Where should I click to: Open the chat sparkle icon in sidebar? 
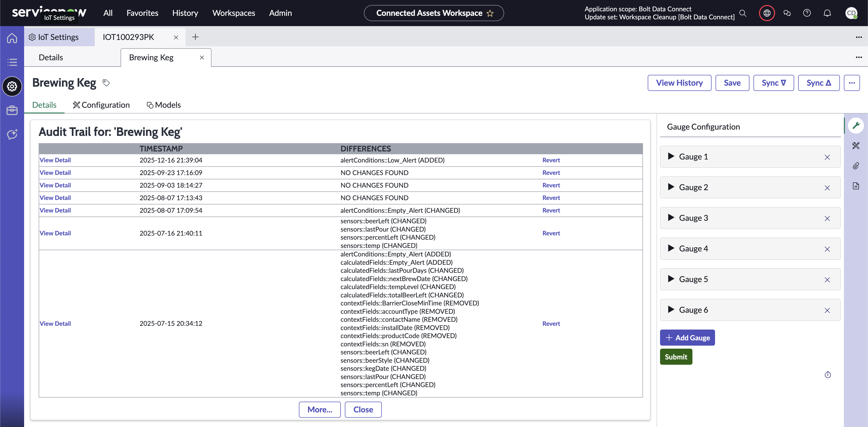[12, 134]
